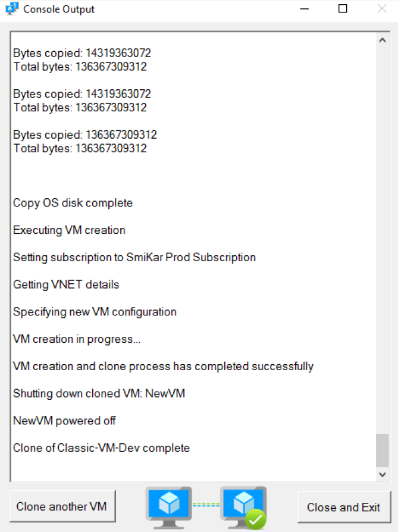Click the Close and Exit button
This screenshot has height=532, width=398.
[344, 507]
